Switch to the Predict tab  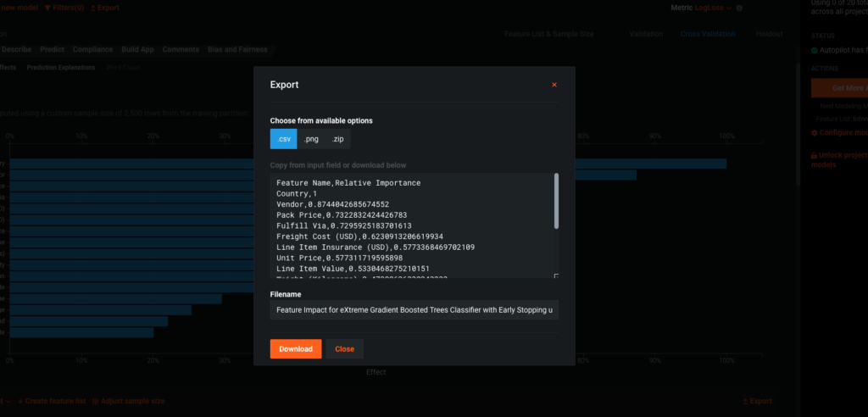(x=52, y=49)
